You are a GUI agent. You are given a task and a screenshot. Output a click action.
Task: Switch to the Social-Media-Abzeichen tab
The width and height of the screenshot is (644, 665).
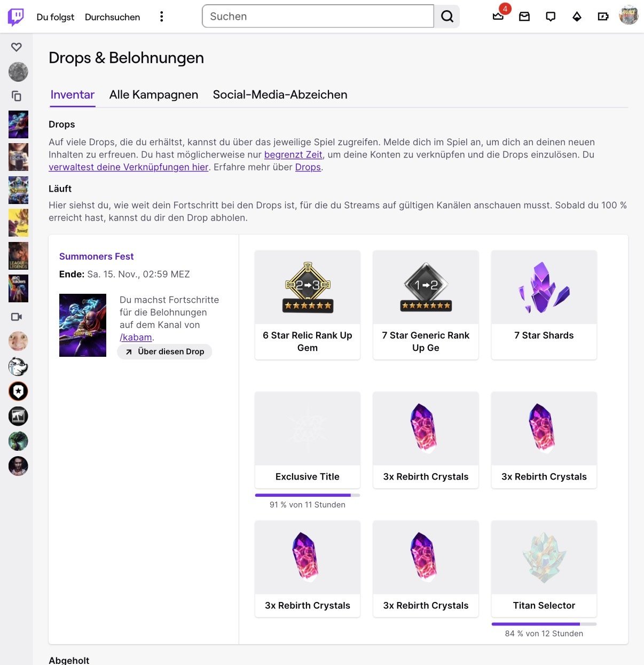(x=280, y=95)
